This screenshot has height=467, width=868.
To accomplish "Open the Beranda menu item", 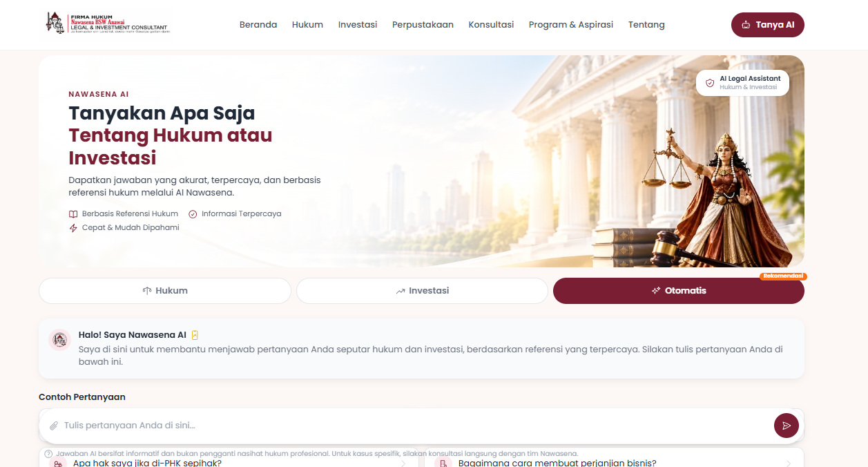I will click(258, 25).
